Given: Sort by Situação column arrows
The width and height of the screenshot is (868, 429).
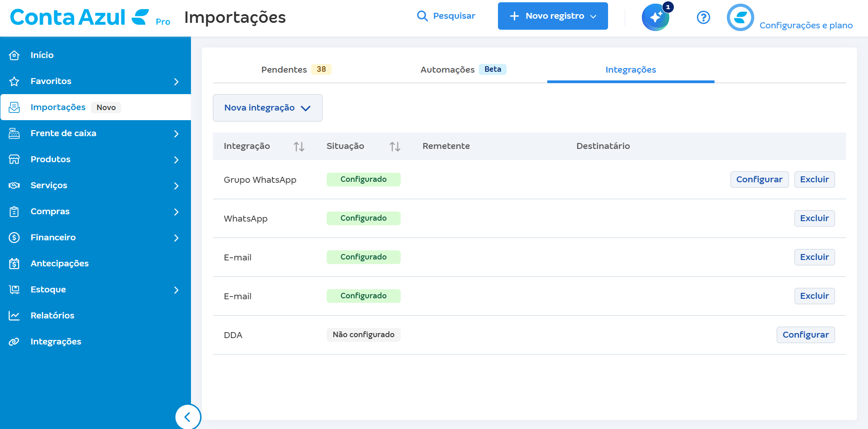Looking at the screenshot, I should 395,146.
